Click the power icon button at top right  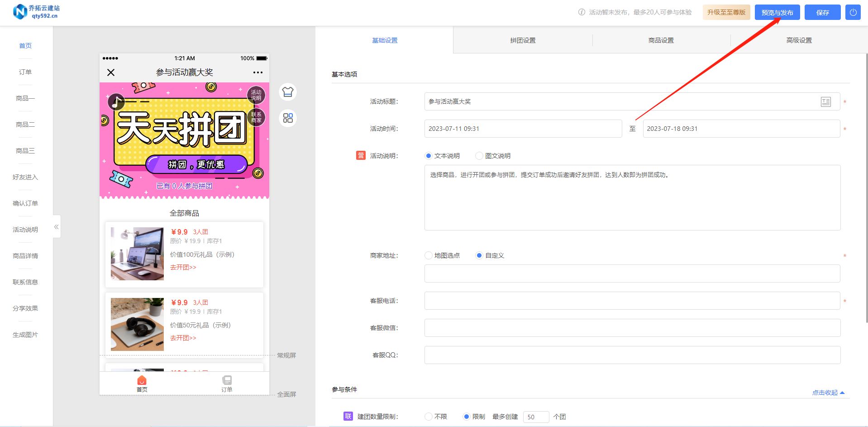[853, 12]
